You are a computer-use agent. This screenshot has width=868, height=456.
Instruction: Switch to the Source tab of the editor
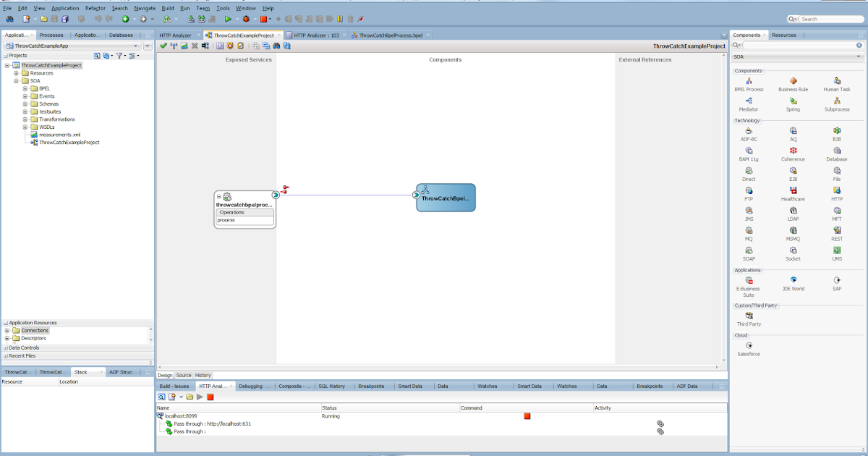tap(184, 375)
